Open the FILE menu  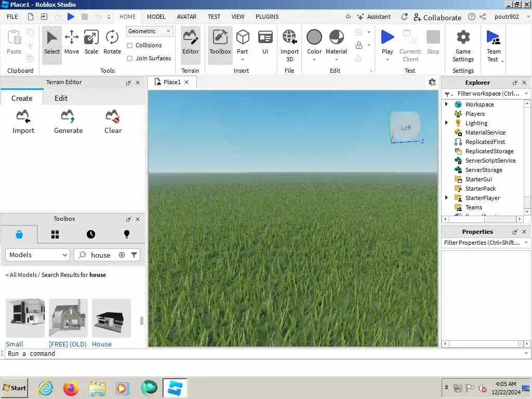[x=12, y=17]
